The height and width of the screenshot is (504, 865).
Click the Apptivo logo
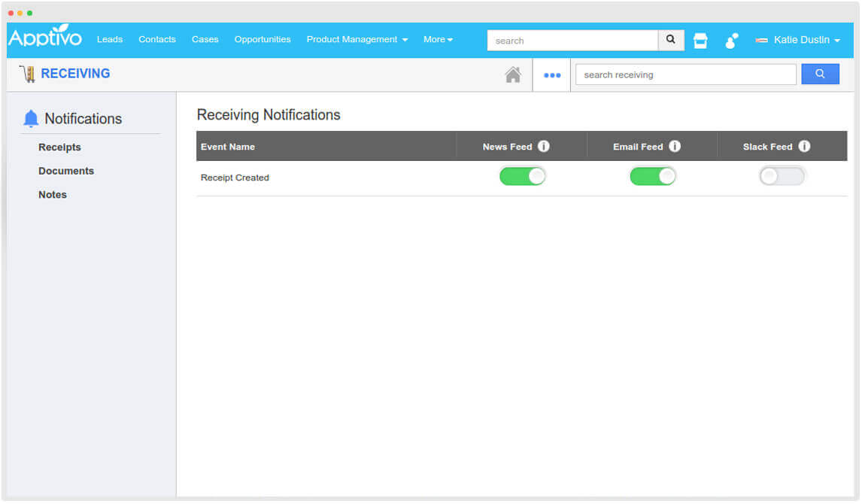(45, 39)
